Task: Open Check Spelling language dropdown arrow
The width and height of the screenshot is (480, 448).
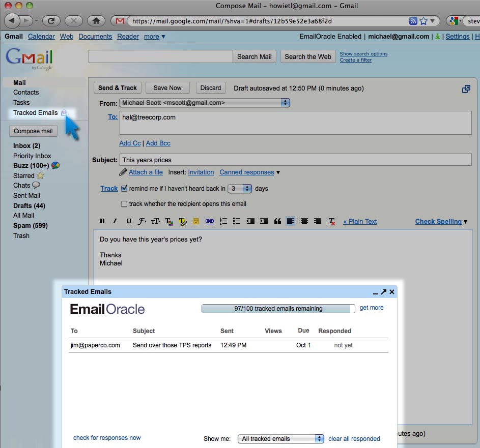Action: click(x=465, y=222)
